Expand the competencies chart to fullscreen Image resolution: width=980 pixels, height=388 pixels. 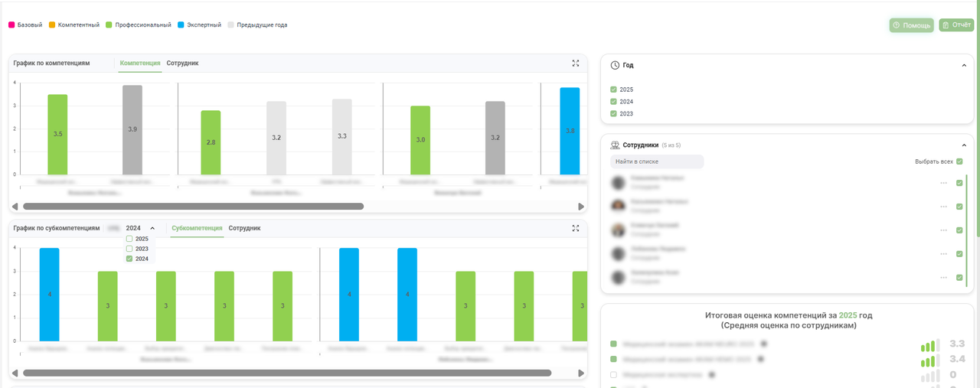(x=575, y=63)
